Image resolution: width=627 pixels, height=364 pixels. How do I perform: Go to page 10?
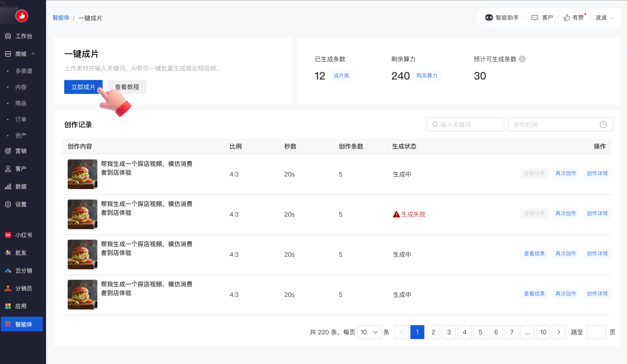click(543, 332)
